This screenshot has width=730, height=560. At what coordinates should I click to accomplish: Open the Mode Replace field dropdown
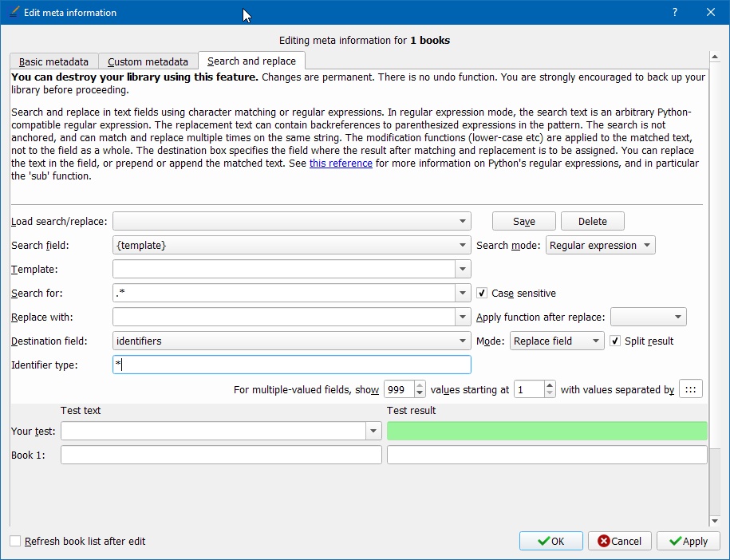tap(557, 341)
